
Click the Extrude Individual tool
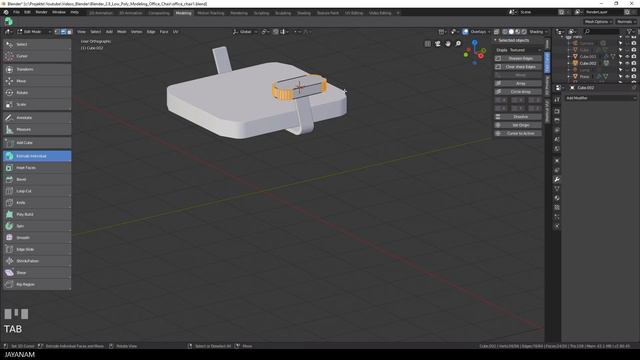tap(37, 156)
